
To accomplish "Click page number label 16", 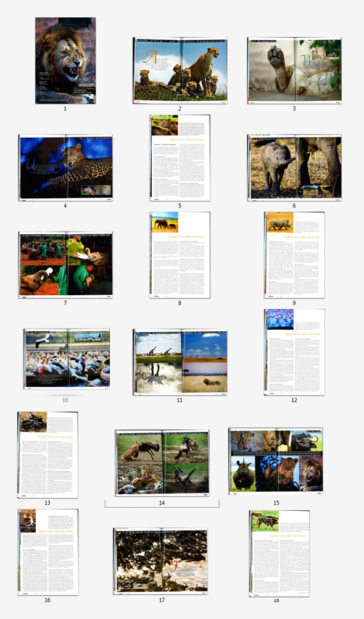I will coord(48,600).
